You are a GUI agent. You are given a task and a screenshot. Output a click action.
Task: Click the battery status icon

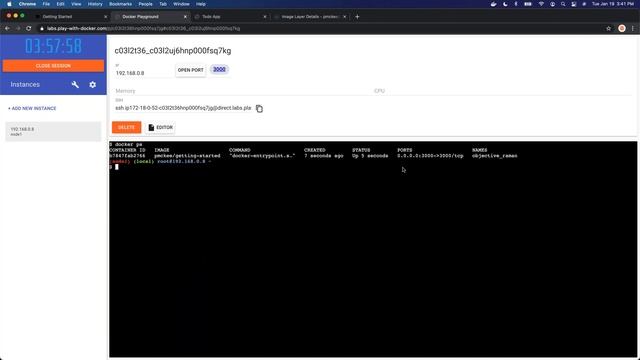528,4
